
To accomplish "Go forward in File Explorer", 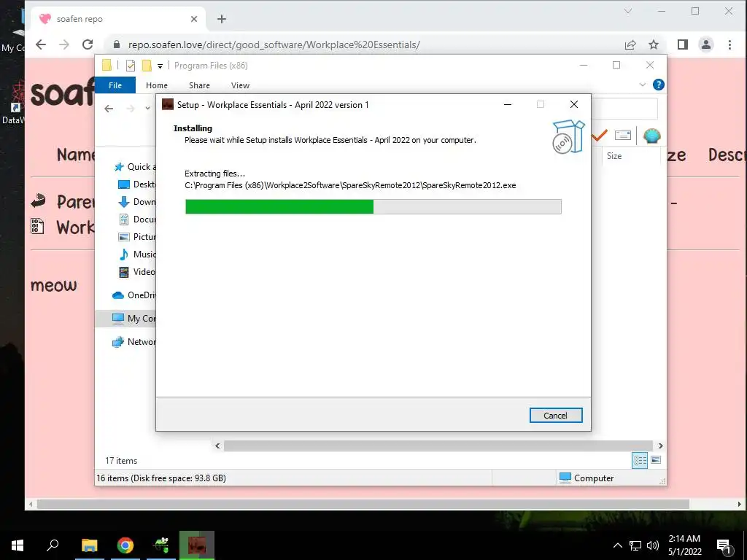I will tap(130, 109).
